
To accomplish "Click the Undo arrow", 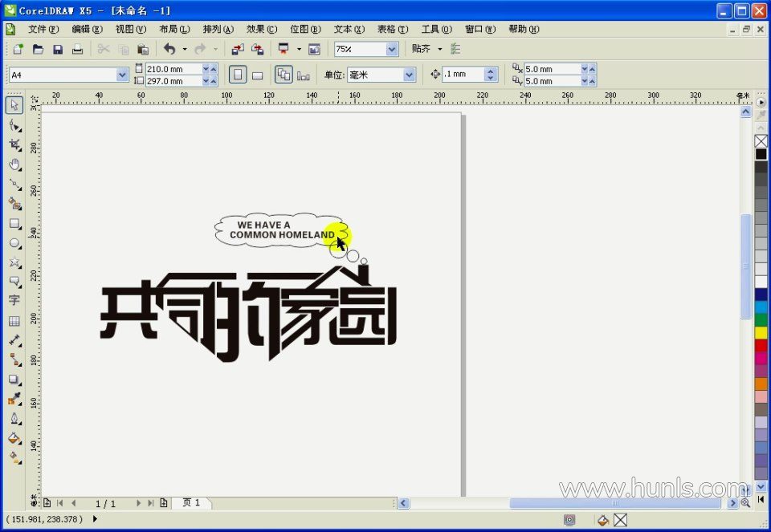I will [x=169, y=50].
